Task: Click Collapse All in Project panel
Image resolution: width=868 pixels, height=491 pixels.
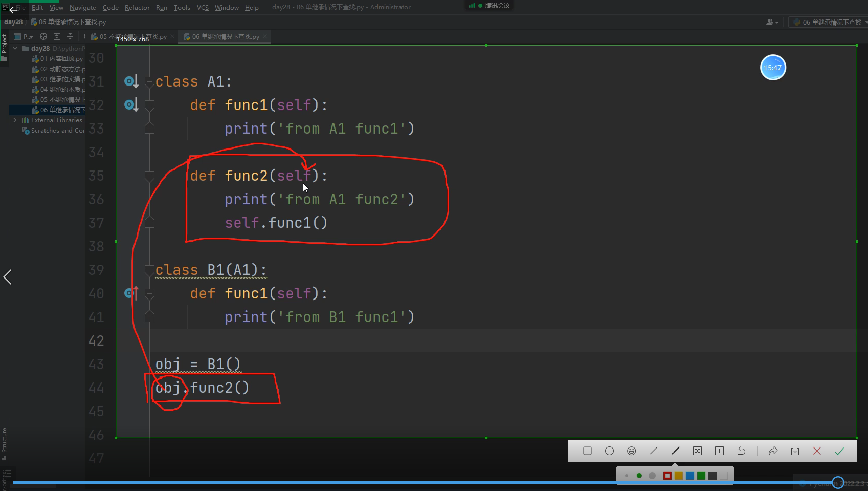Action: (70, 36)
